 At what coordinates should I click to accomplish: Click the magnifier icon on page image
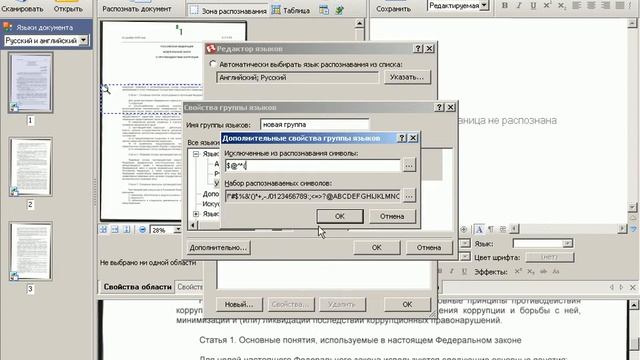[x=106, y=89]
